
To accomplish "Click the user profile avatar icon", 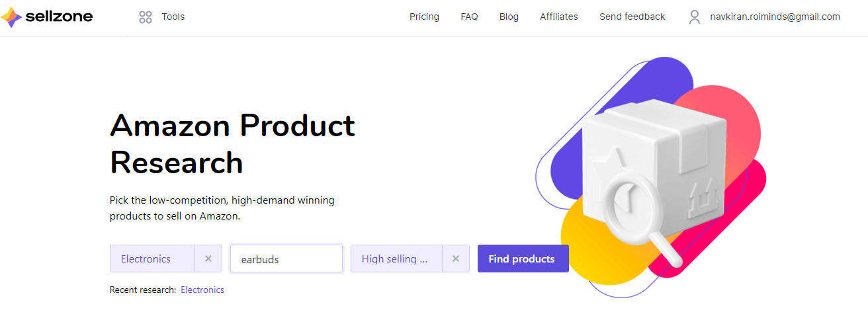I will pos(694,17).
